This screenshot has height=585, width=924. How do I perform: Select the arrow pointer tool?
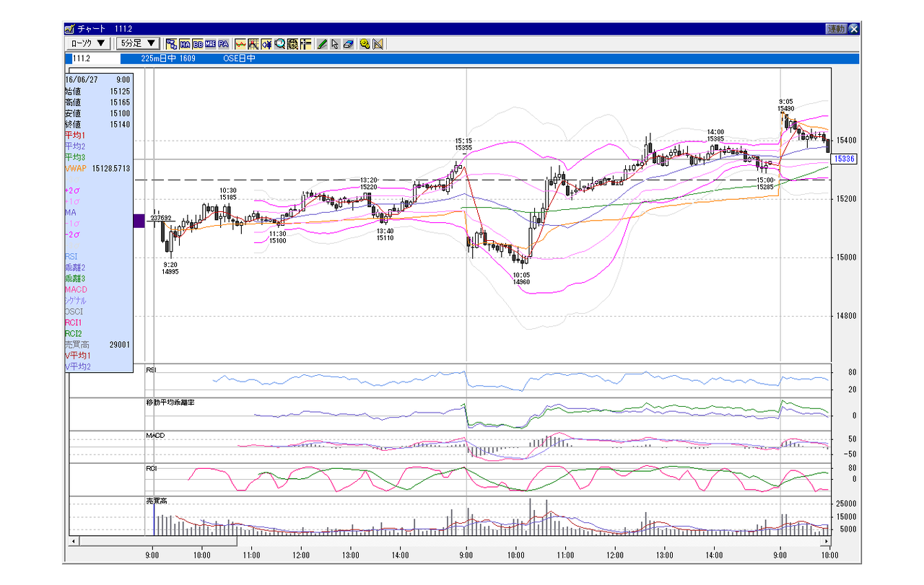pos(334,43)
